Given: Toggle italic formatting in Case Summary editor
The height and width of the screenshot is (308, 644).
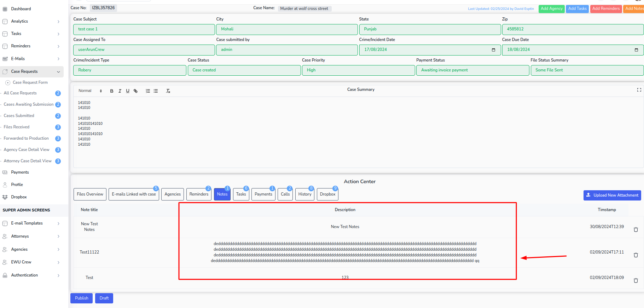Looking at the screenshot, I should [120, 91].
